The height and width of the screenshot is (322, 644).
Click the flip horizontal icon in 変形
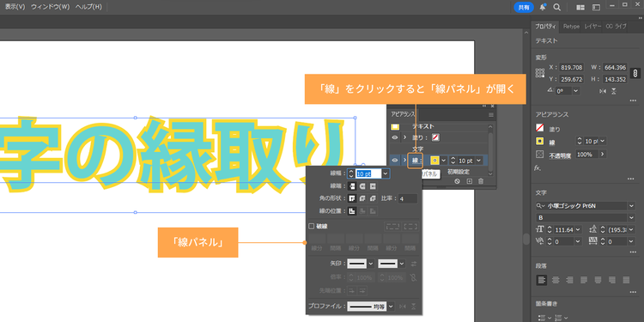pos(603,91)
